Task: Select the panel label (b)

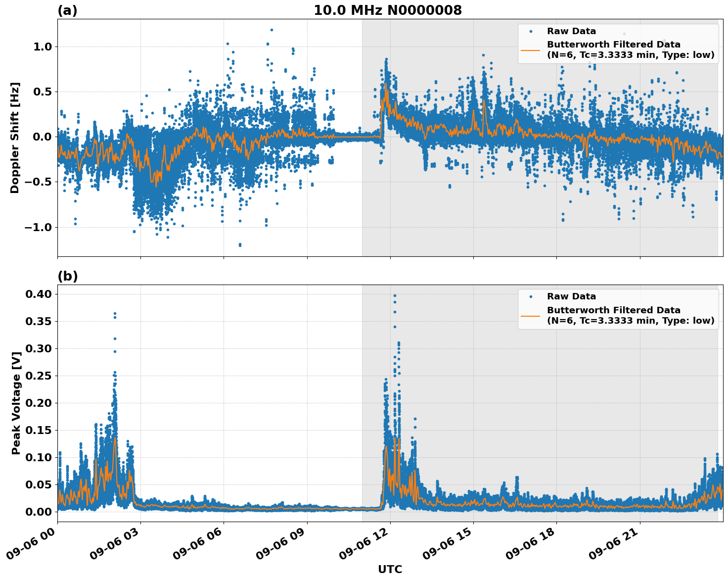Action: (67, 275)
